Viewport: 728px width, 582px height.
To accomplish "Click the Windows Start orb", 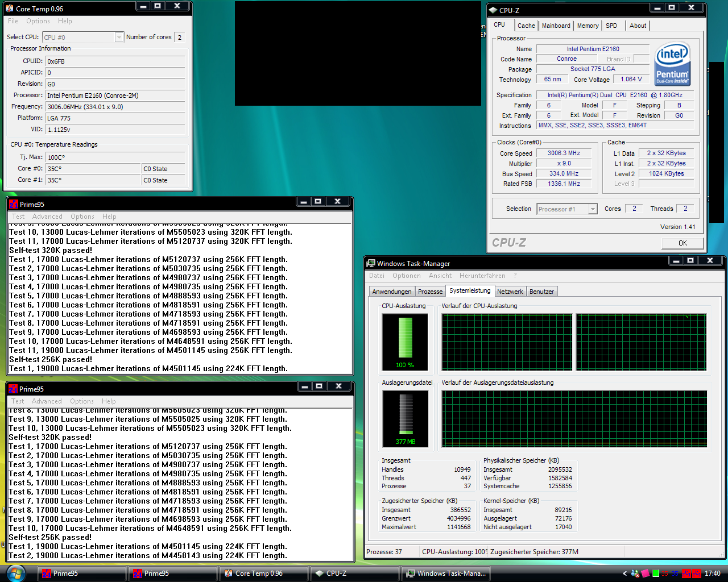I will (x=15, y=573).
